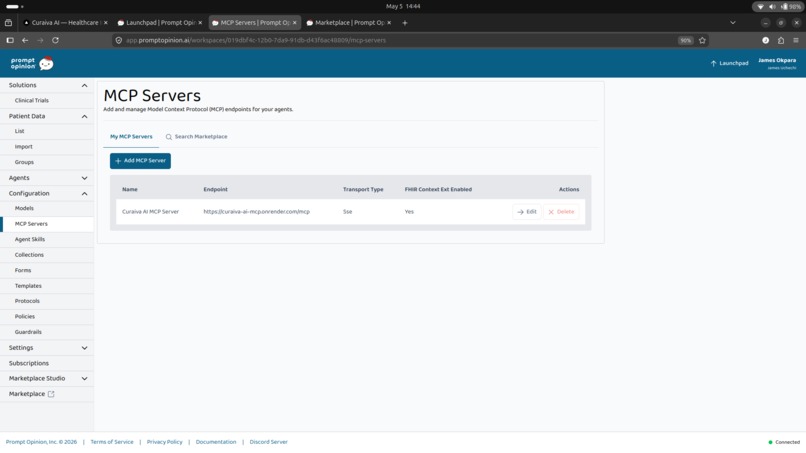Edit the Curaiva AI MCP Server
The width and height of the screenshot is (806, 453).
(527, 212)
